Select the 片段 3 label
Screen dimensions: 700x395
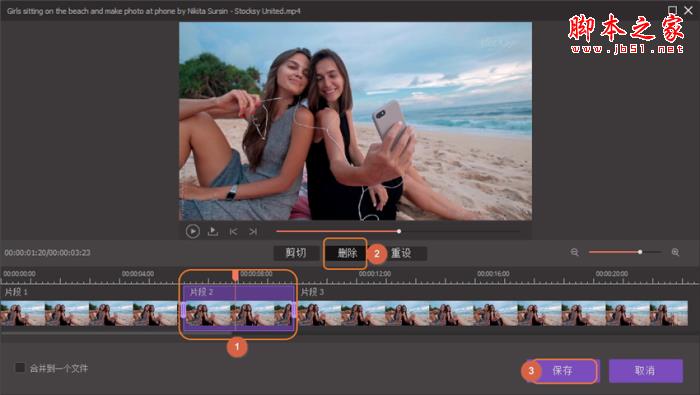click(x=312, y=292)
